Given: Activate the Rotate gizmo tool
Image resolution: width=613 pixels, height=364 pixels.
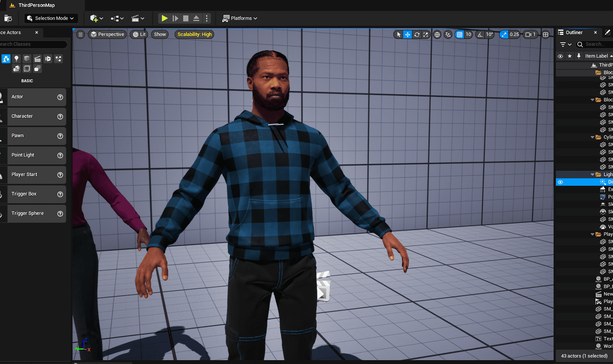Looking at the screenshot, I should [x=417, y=35].
